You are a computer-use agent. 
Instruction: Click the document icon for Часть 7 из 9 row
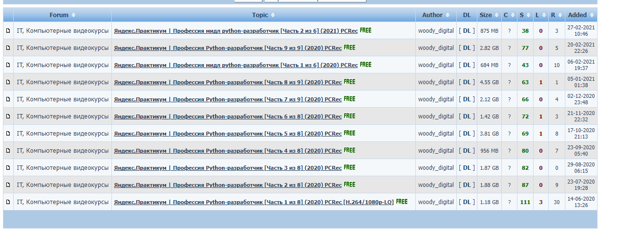coord(8,99)
